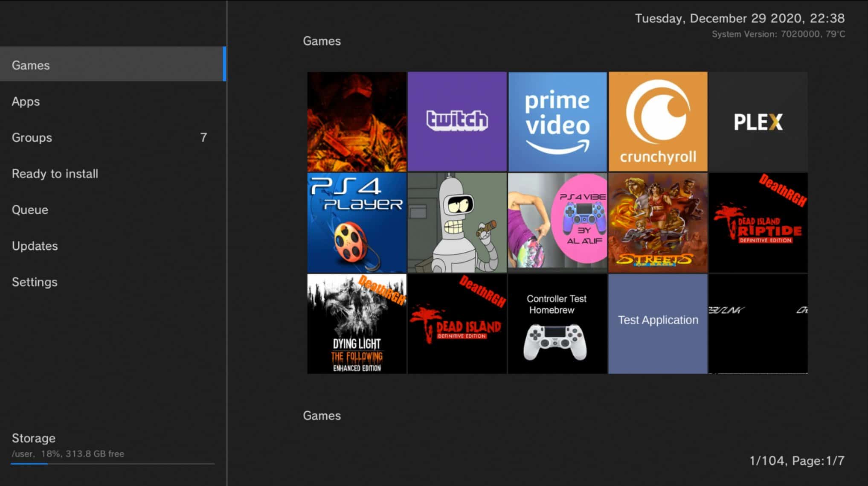Launch Prime Video app tile

[557, 122]
